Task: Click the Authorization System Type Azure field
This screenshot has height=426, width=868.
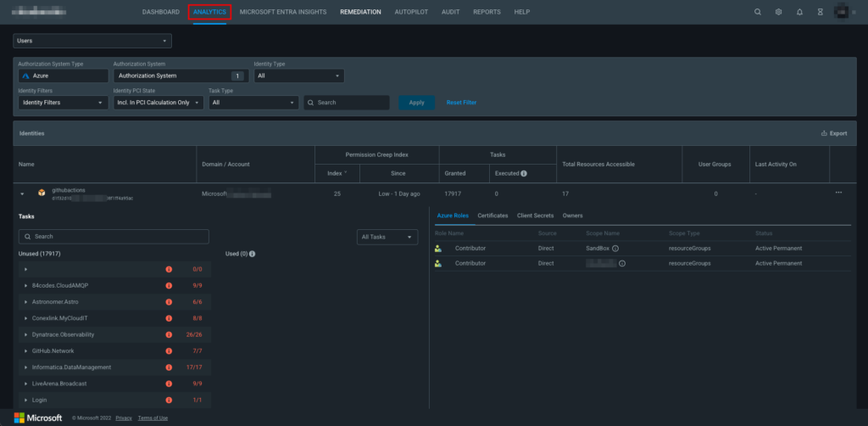Action: pos(63,76)
